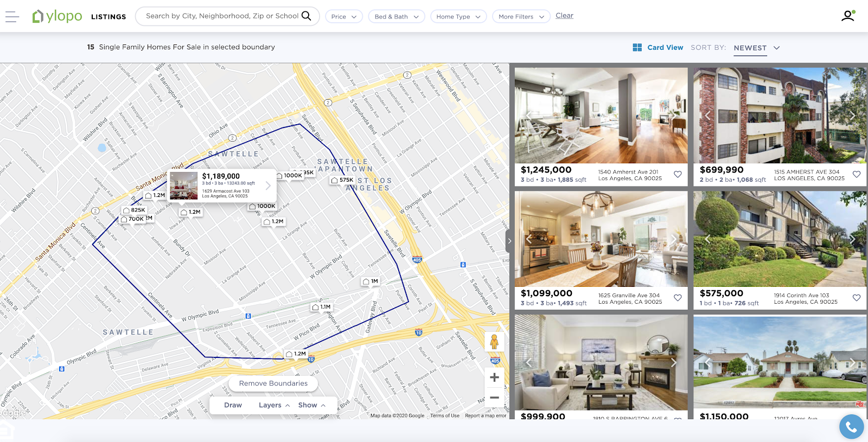Collapse the map panel divider arrow
This screenshot has height=442, width=868.
click(x=509, y=241)
